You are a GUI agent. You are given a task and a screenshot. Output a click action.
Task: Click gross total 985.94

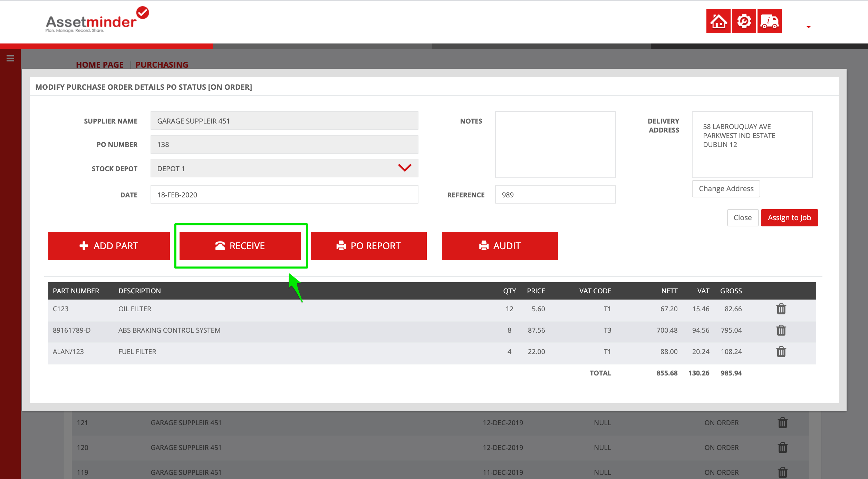[731, 373]
